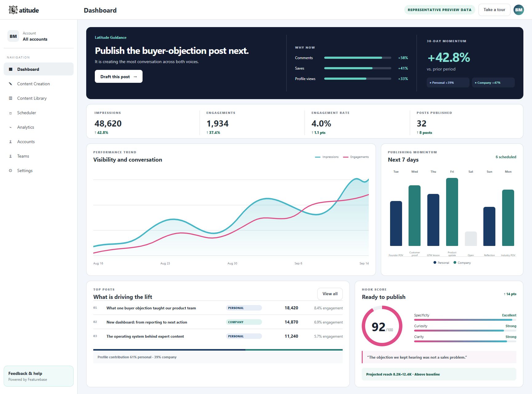
Task: Open the Analytics section
Action: pos(38,127)
